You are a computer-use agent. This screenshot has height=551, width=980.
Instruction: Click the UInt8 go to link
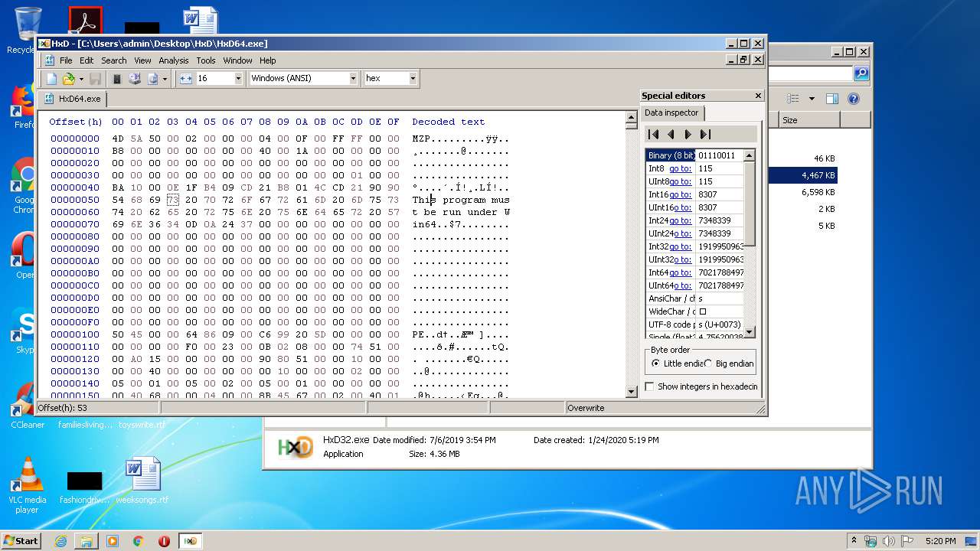click(x=682, y=181)
